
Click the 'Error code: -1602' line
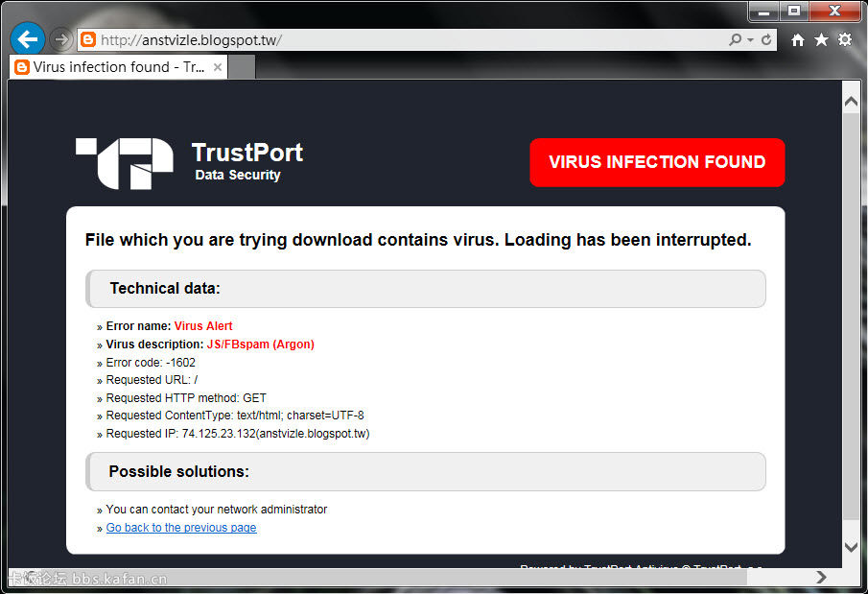(x=151, y=363)
